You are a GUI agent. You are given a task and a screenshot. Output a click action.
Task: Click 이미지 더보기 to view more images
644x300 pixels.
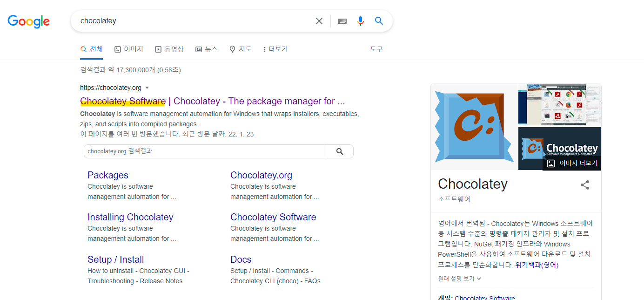click(x=572, y=164)
